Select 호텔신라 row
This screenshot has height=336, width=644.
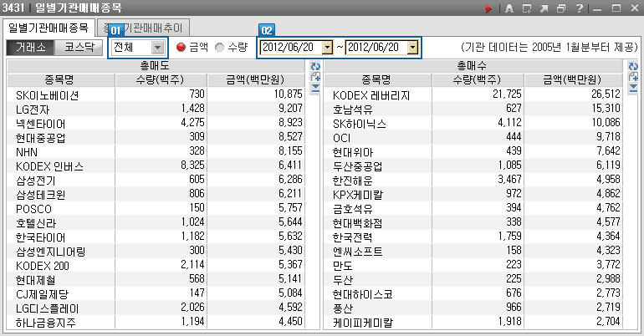tap(156, 223)
